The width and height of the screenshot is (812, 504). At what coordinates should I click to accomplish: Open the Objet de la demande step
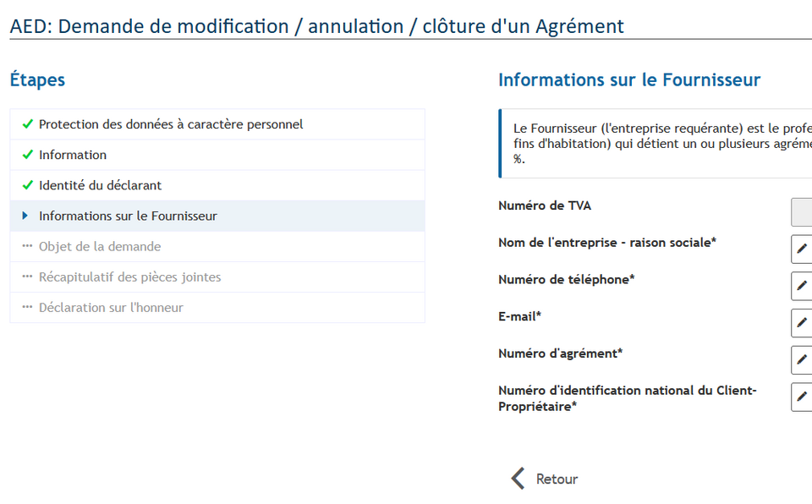[x=217, y=247]
